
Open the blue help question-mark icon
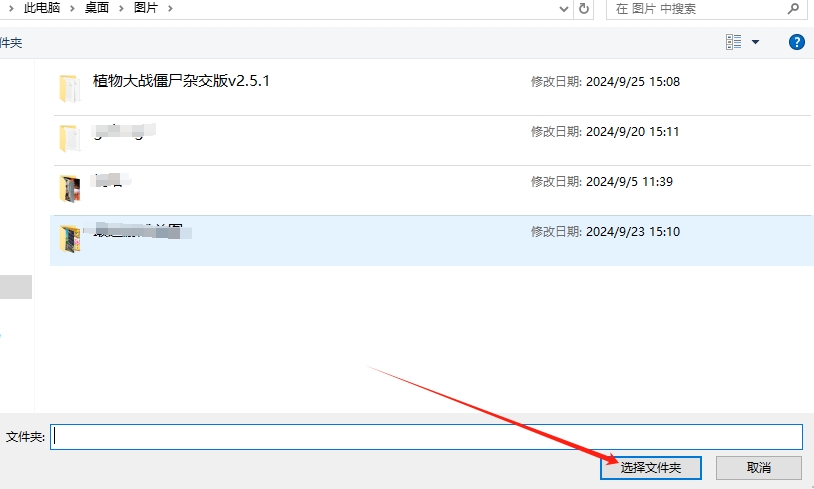point(797,42)
